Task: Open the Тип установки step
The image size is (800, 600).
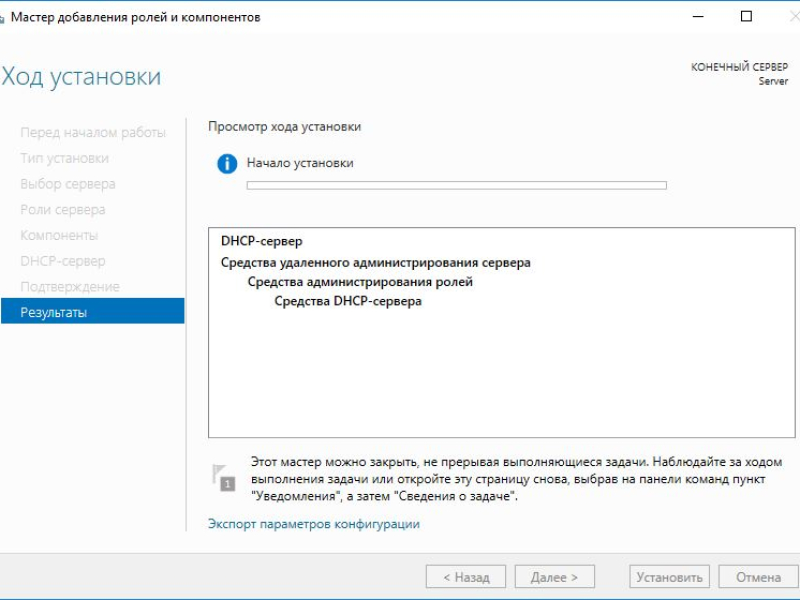Action: (x=65, y=158)
